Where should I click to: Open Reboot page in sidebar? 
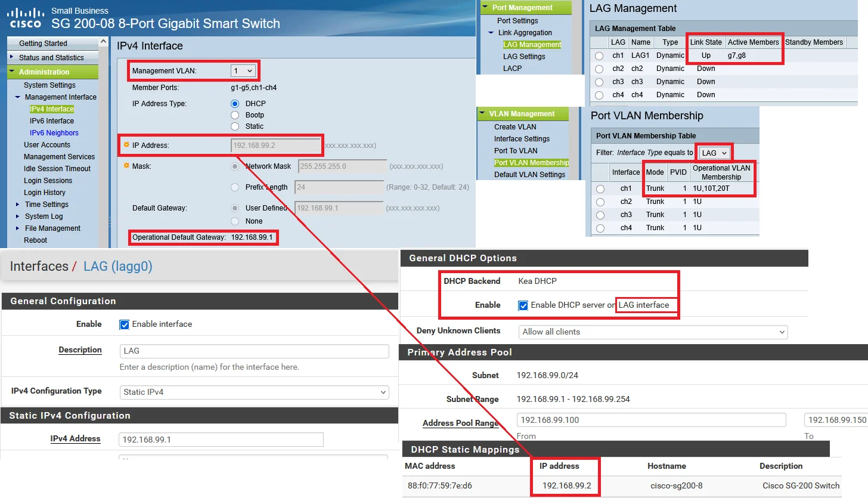coord(35,240)
